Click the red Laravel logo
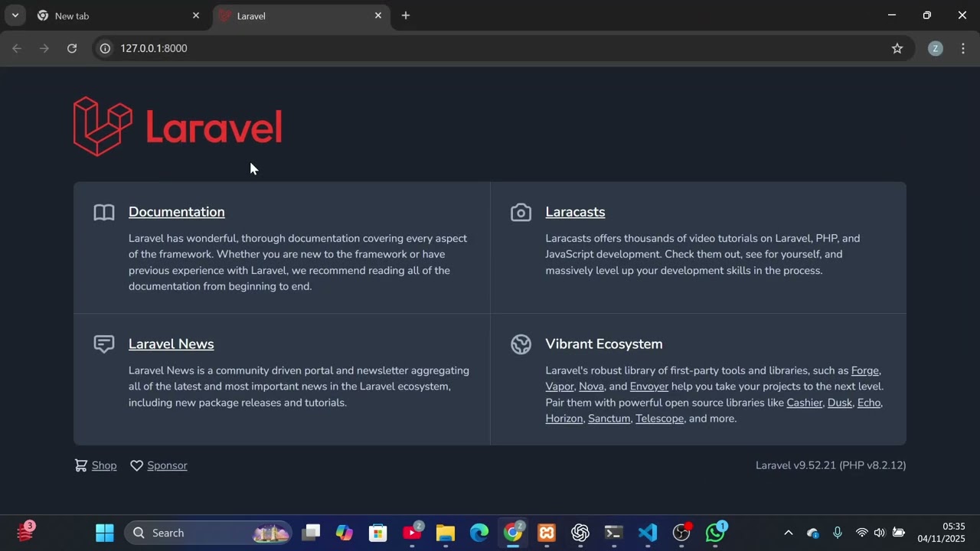This screenshot has width=980, height=551. coord(178,126)
